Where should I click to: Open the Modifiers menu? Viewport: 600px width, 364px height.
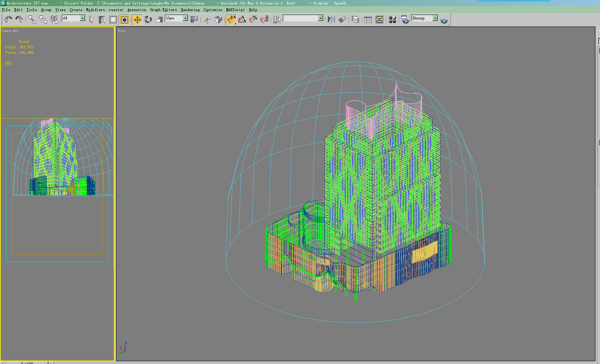pos(95,10)
